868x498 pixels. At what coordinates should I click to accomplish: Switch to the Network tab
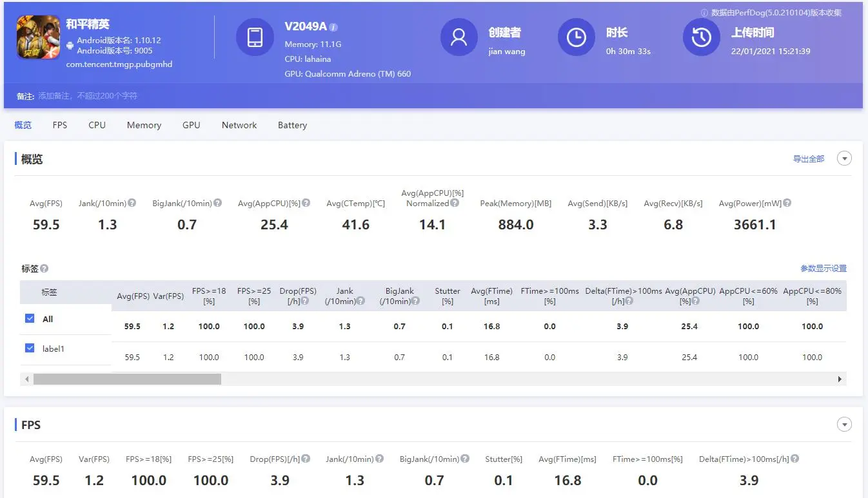point(239,125)
